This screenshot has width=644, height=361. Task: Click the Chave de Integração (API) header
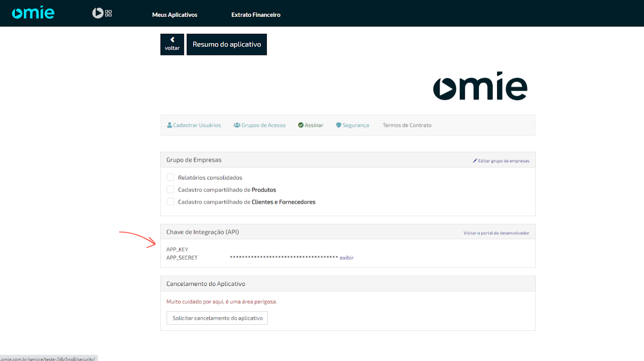click(348, 232)
